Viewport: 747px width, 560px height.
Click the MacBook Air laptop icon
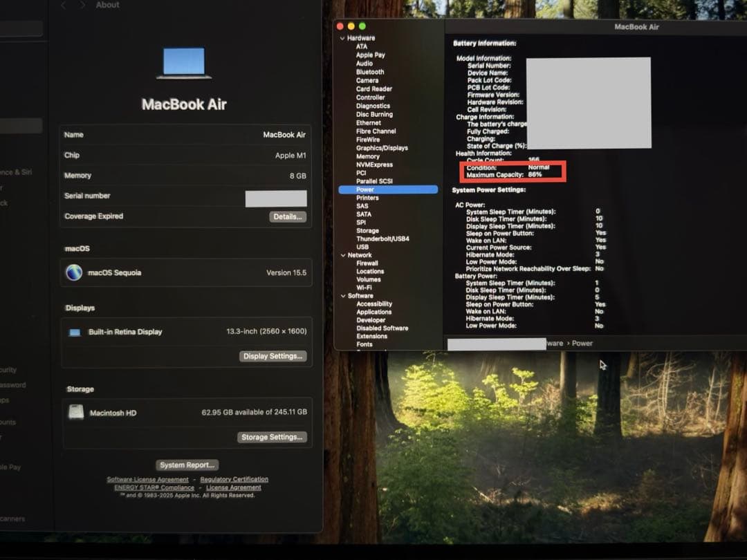click(183, 64)
